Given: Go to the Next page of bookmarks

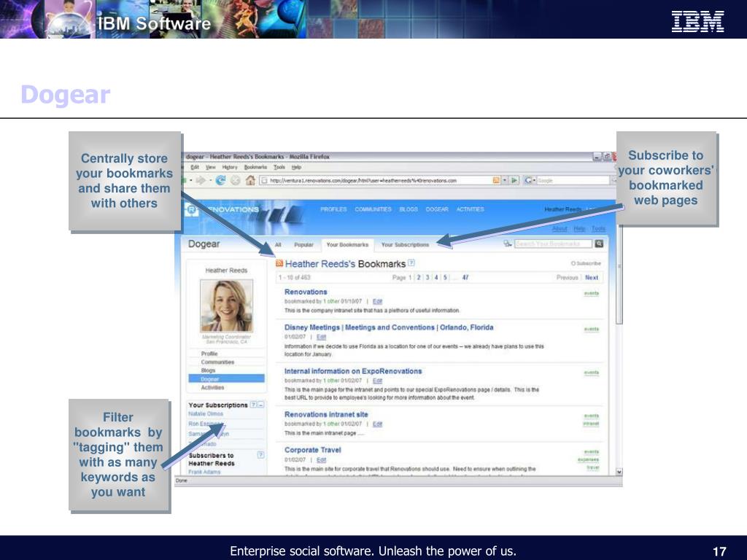Looking at the screenshot, I should [592, 278].
